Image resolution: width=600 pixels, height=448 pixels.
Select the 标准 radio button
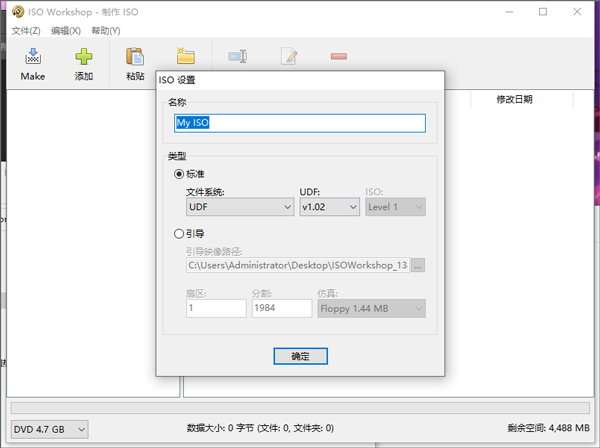[180, 174]
